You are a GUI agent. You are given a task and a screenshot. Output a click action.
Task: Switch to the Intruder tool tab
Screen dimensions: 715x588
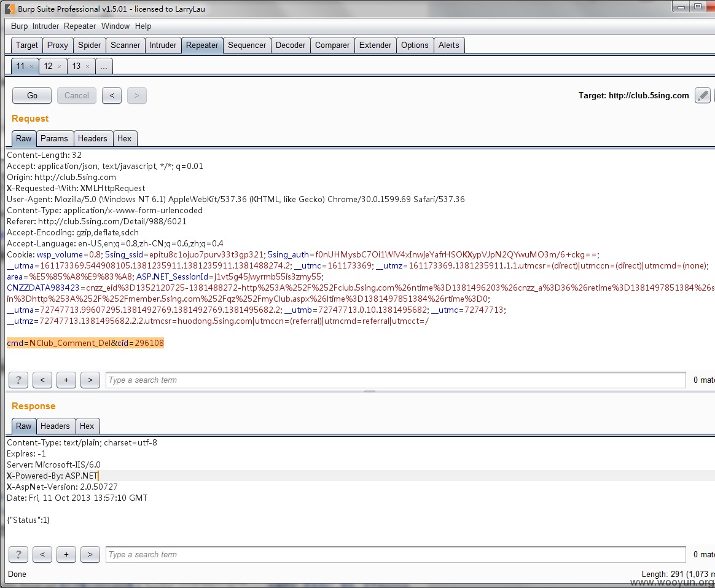(163, 45)
